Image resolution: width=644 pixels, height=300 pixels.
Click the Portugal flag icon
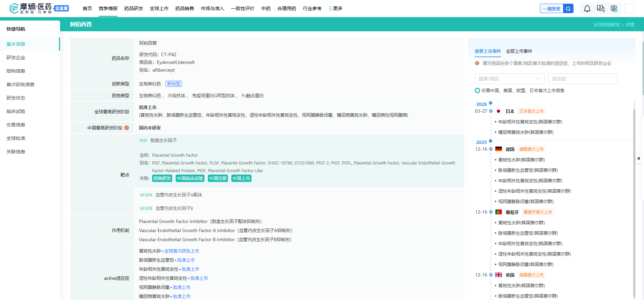click(499, 212)
